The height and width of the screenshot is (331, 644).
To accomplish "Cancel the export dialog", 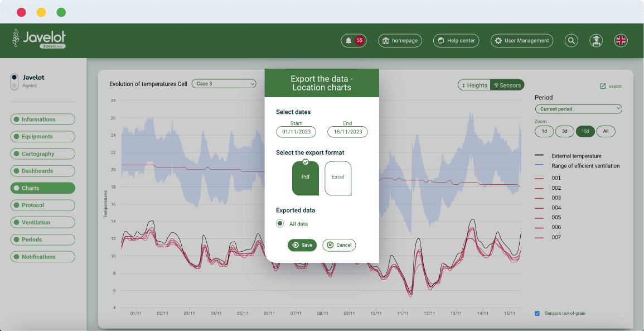I will [339, 245].
